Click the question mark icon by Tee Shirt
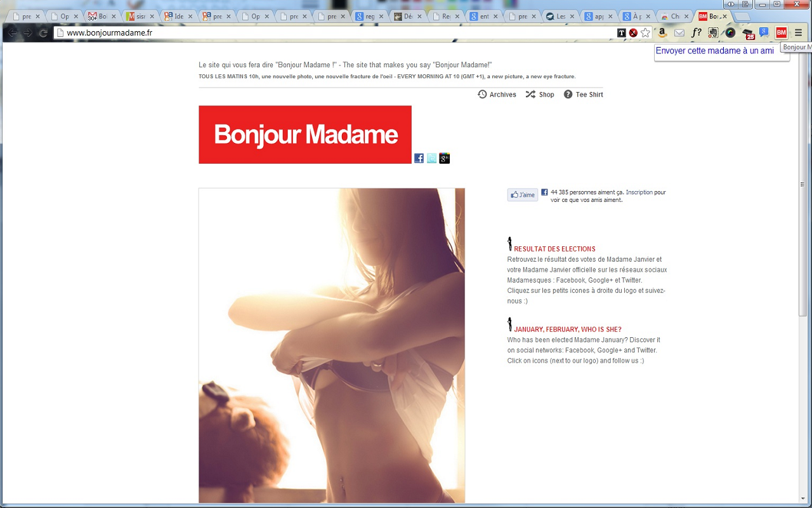The image size is (812, 508). [568, 94]
